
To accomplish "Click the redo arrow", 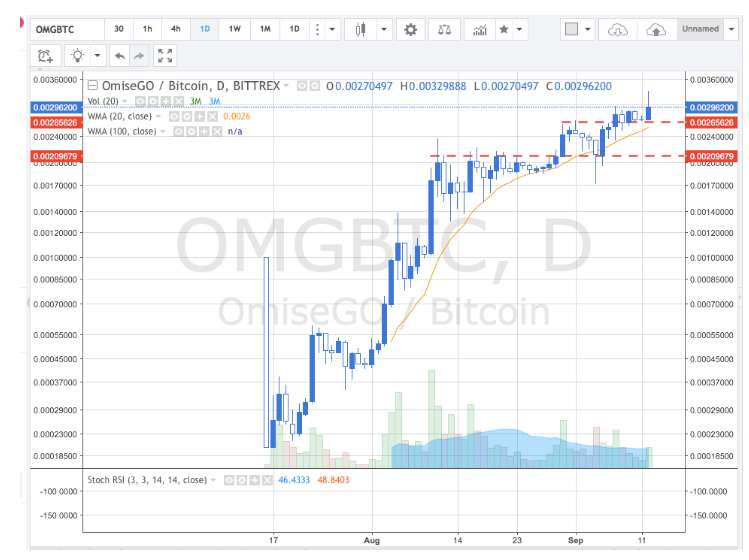I will pyautogui.click(x=139, y=56).
